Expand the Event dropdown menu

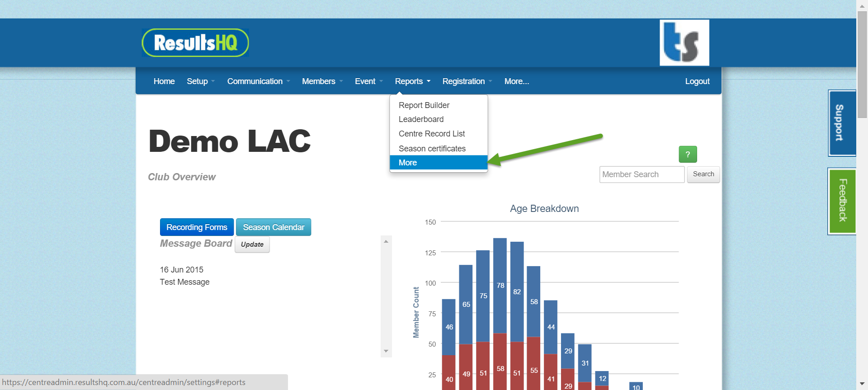369,81
